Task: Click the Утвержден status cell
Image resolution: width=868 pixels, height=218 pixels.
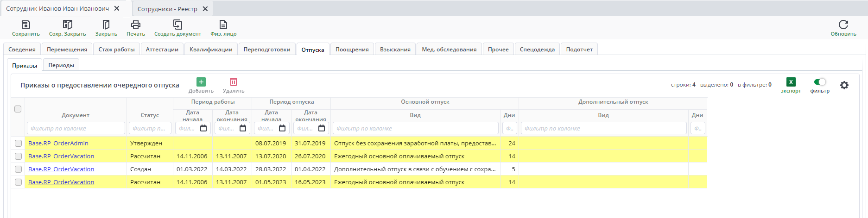Action: [150, 143]
